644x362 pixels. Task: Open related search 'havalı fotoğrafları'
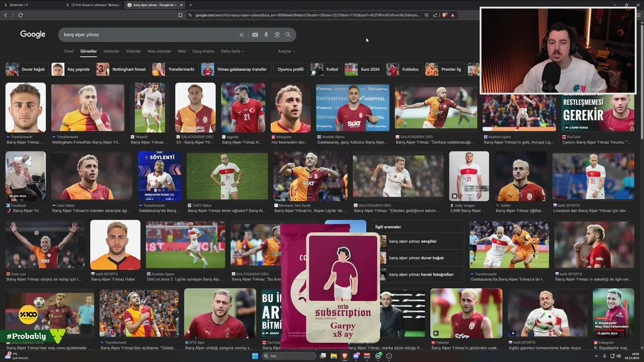(x=419, y=275)
